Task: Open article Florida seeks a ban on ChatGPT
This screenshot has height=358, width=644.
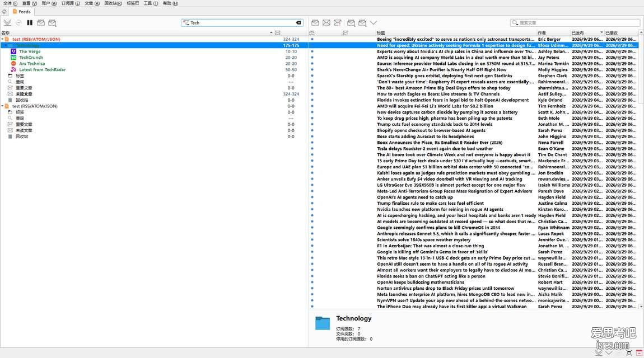Action: pos(431,276)
